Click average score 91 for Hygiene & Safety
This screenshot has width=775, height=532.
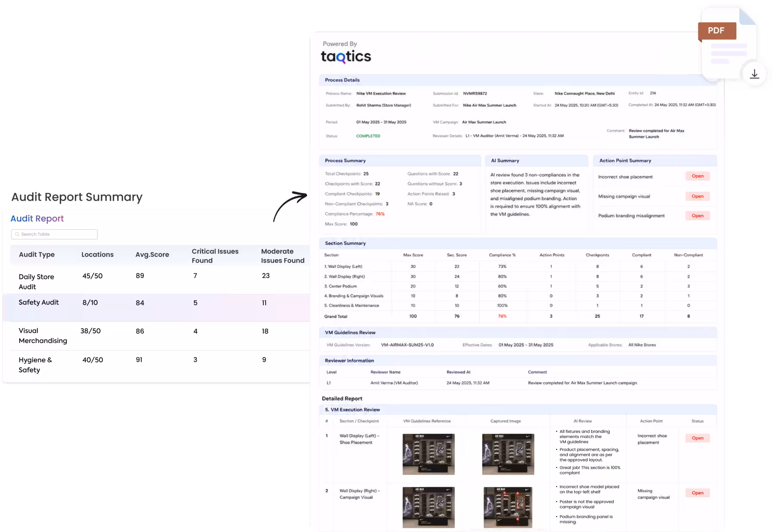pos(139,360)
